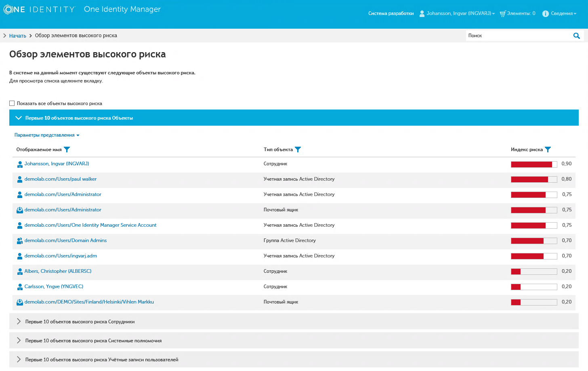Image resolution: width=588 pixels, height=371 pixels.
Task: Click the employee icon for Albers, Christopher
Action: (x=20, y=272)
